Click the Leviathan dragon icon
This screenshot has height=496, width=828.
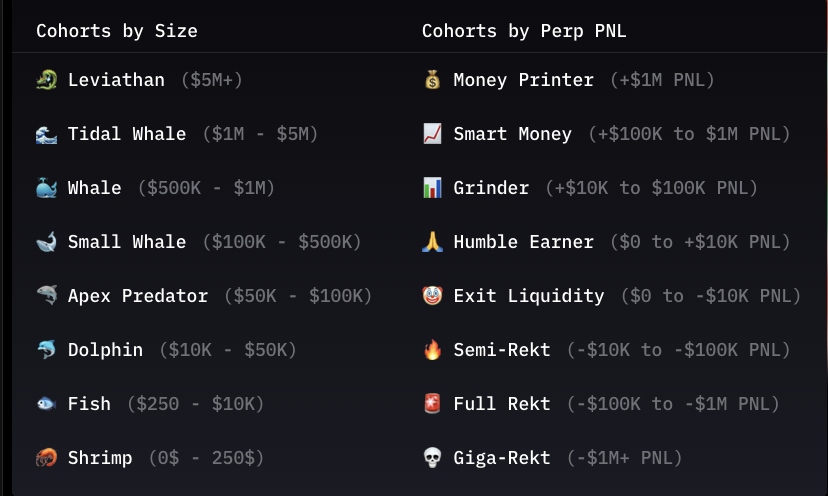46,80
